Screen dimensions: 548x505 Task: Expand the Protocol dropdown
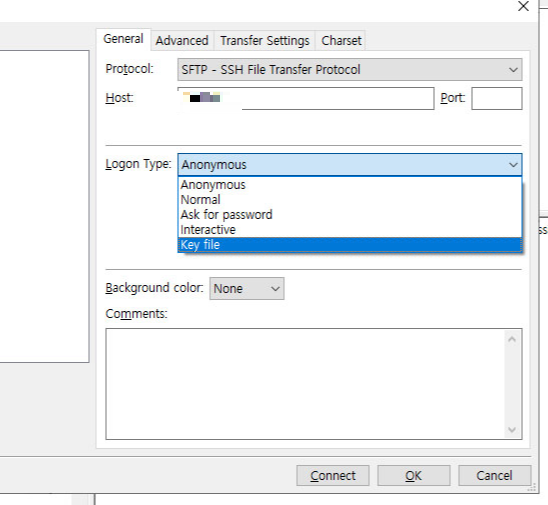click(x=350, y=70)
